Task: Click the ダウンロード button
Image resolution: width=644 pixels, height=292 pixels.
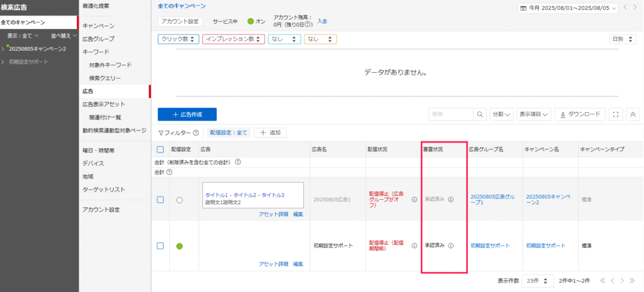Action: point(580,114)
